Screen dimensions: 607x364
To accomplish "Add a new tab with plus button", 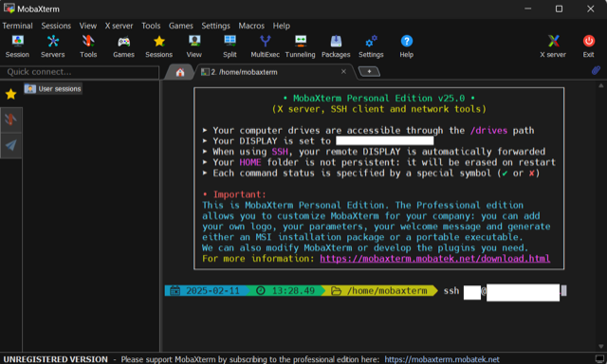I will 369,71.
